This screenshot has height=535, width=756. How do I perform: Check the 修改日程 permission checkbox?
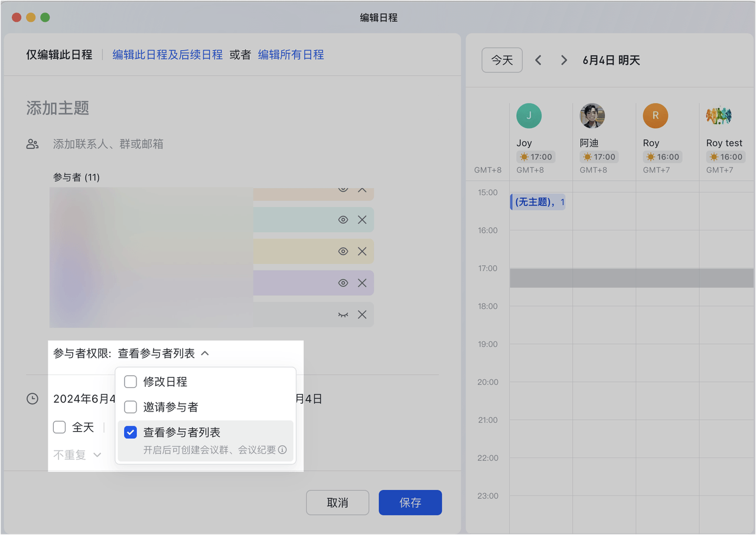131,382
